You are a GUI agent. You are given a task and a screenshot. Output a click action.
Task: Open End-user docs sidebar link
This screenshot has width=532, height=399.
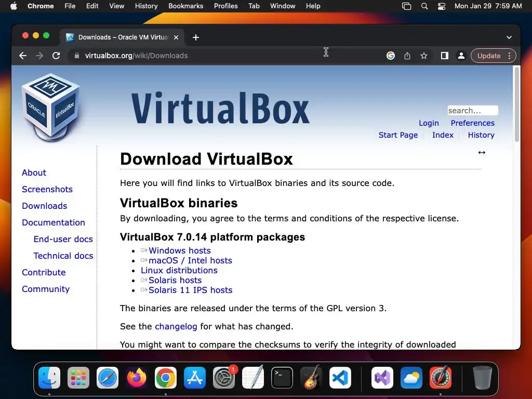coord(63,239)
